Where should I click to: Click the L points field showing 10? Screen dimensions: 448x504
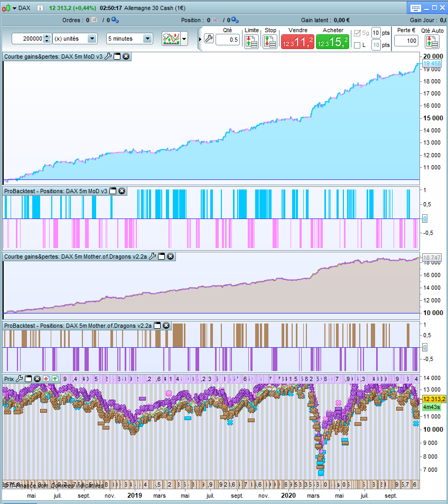[x=376, y=45]
